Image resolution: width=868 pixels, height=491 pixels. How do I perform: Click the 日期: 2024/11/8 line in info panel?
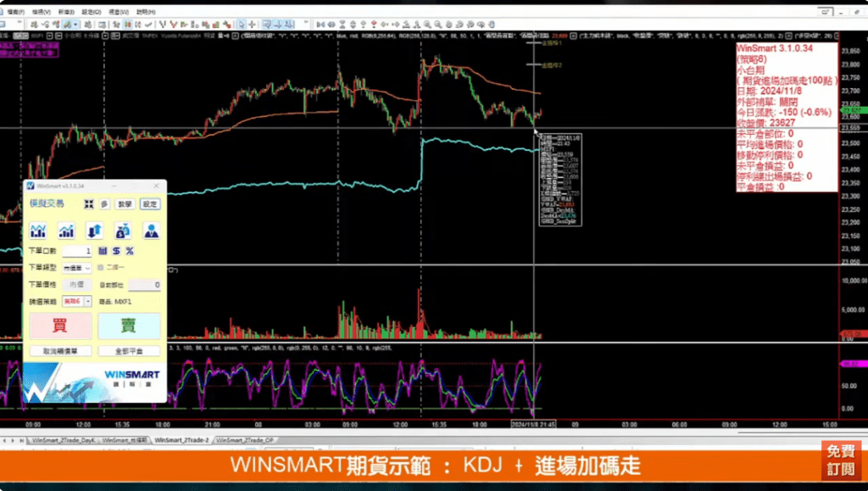click(769, 92)
